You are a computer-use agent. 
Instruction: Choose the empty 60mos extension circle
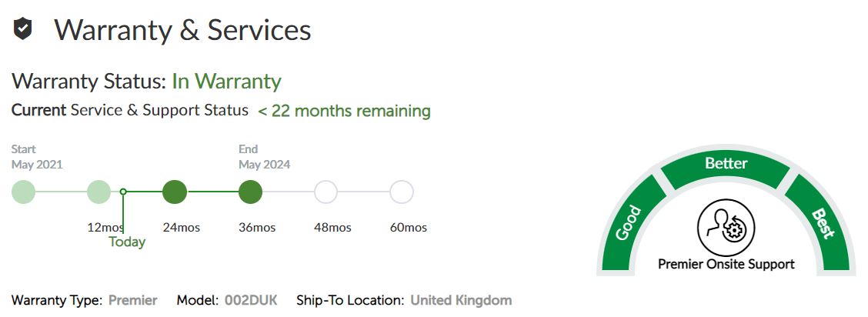click(x=402, y=192)
